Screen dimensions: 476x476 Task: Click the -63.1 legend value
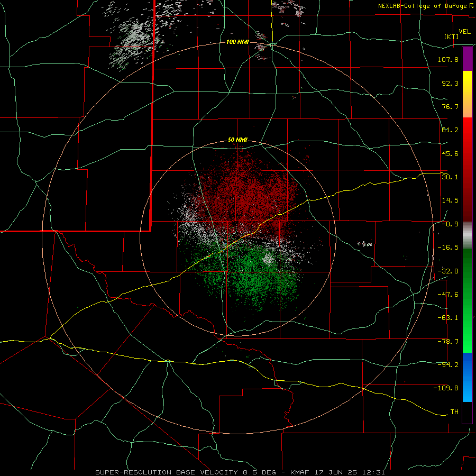(448, 318)
